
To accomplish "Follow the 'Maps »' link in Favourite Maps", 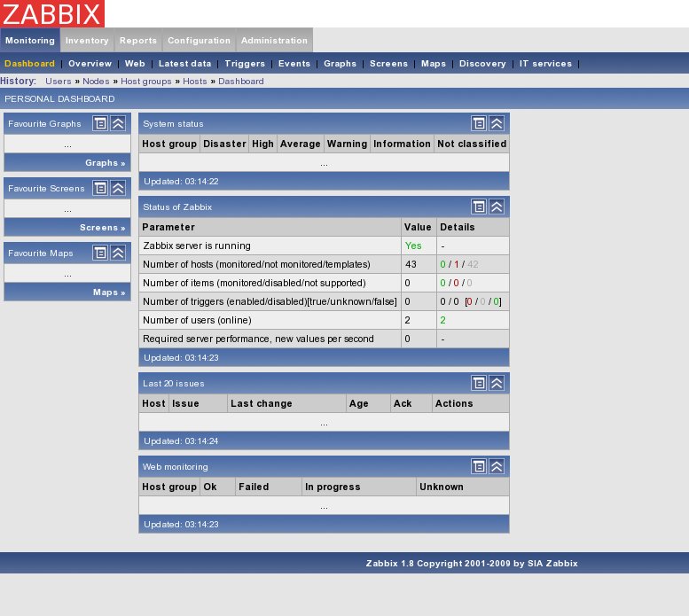I will [109, 292].
